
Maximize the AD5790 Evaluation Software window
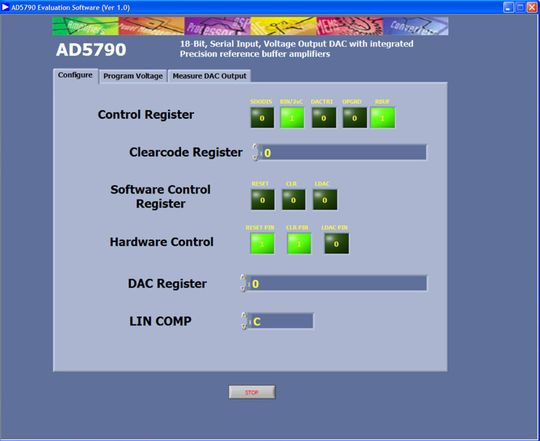520,7
